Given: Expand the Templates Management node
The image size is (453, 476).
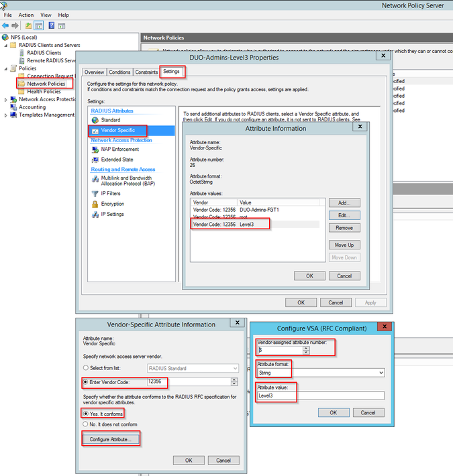Looking at the screenshot, I should [6, 115].
